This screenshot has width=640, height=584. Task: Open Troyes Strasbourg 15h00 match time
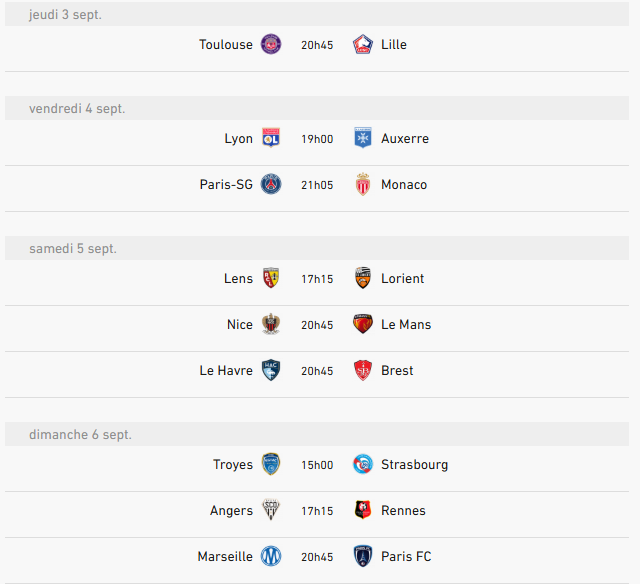tap(317, 465)
